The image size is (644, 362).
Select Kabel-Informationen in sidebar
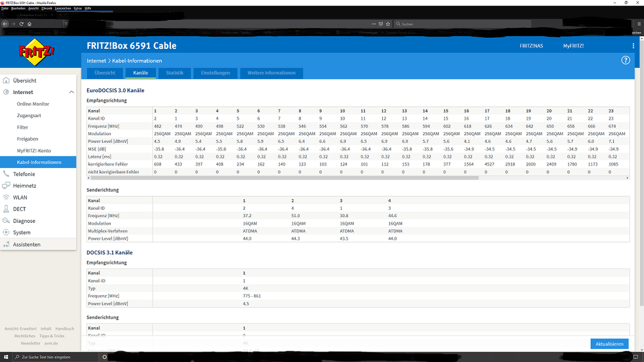pos(38,162)
